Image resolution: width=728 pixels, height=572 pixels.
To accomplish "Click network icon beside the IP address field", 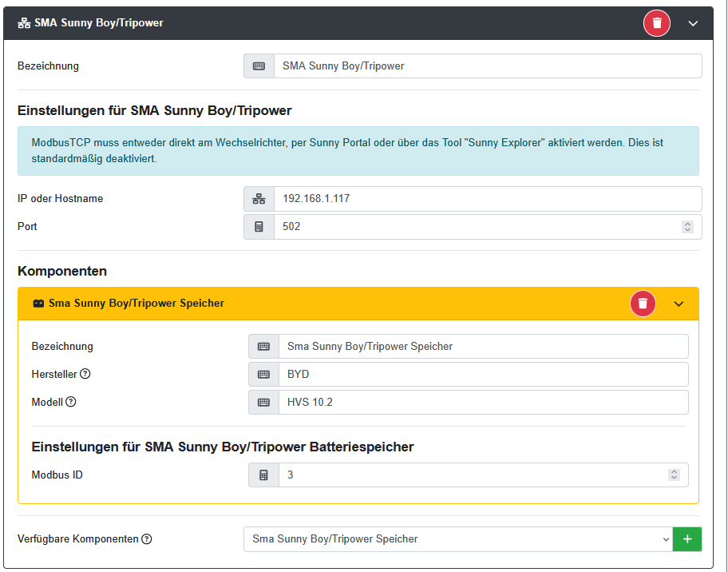I will click(259, 199).
